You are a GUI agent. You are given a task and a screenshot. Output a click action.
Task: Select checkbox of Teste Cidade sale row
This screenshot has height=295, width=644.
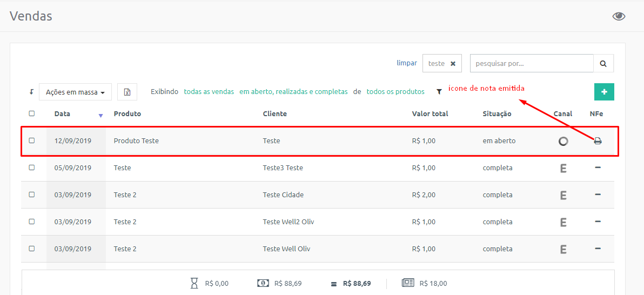32,195
